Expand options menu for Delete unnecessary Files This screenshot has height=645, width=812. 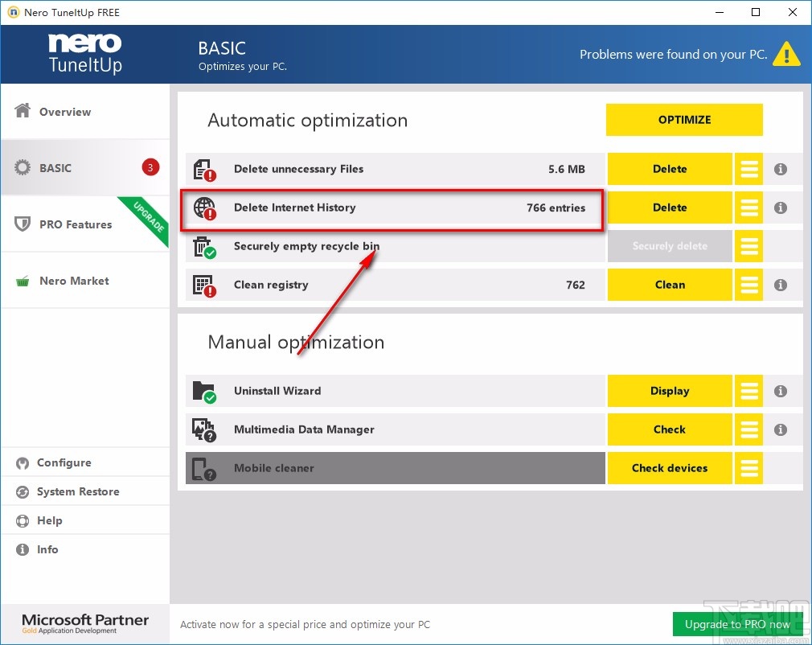click(x=748, y=169)
